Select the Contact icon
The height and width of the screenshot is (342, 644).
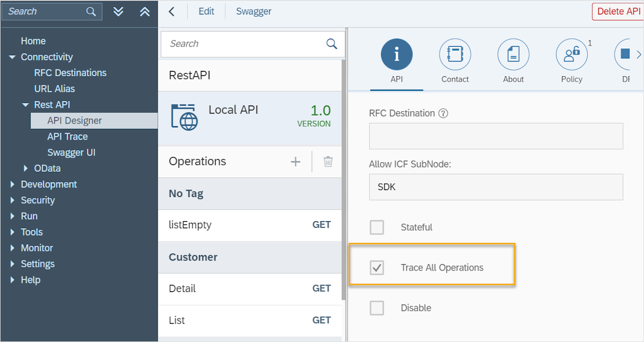[x=455, y=54]
